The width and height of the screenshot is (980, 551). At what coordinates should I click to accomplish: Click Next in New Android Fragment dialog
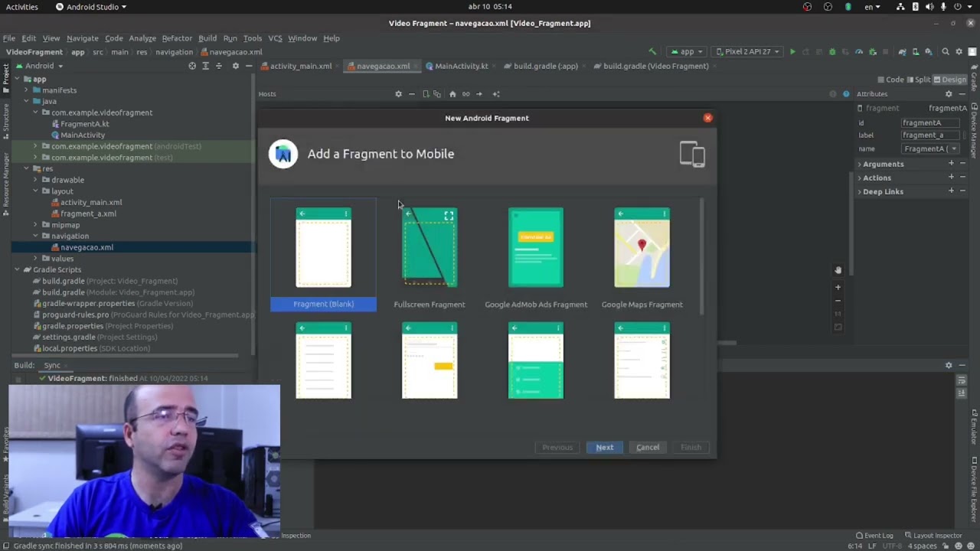click(x=605, y=448)
